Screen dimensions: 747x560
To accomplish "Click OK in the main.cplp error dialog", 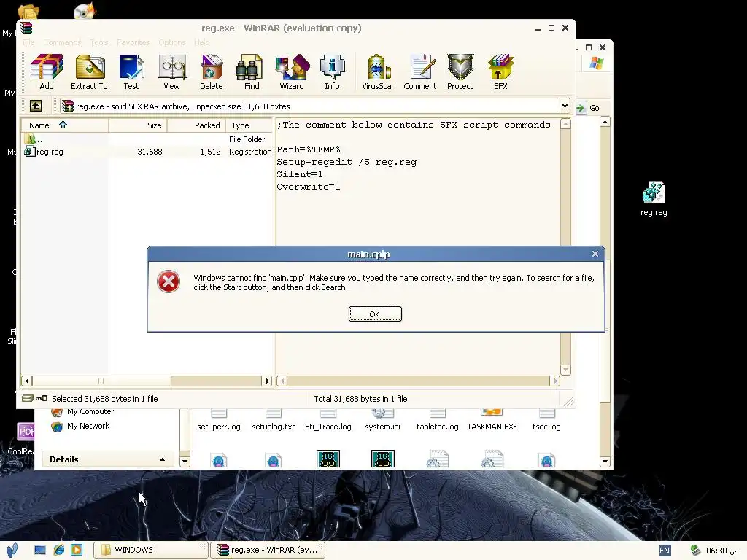I will (x=375, y=314).
